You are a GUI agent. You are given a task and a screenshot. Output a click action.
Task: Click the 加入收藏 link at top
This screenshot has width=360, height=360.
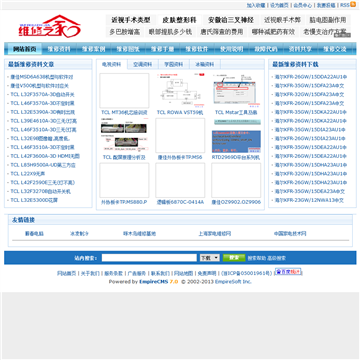pos(256,5)
